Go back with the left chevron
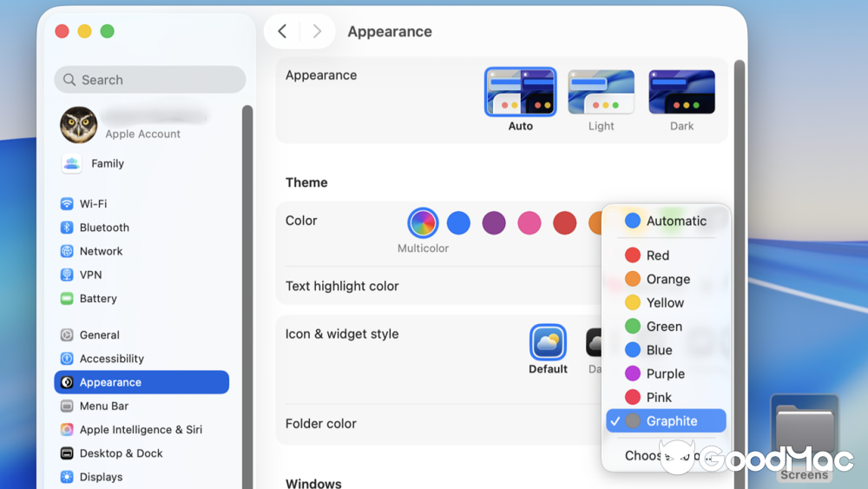 click(282, 31)
